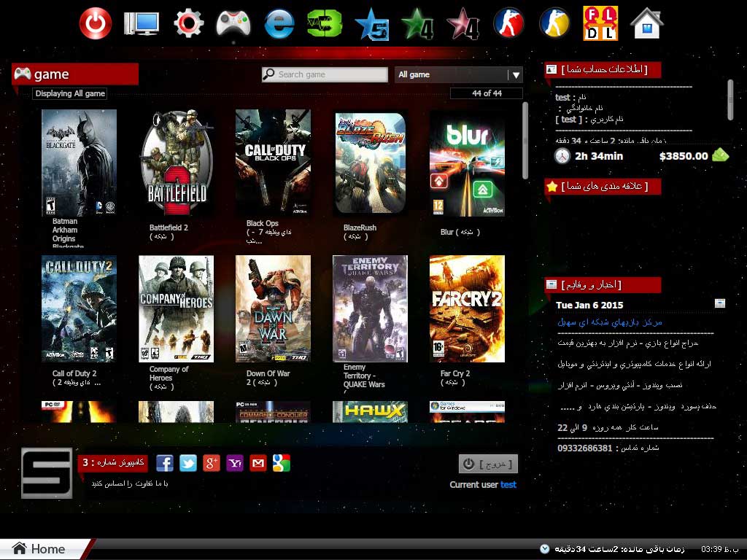The image size is (747, 560).
Task: Select the Far Cry 2 game cover
Action: tap(467, 308)
